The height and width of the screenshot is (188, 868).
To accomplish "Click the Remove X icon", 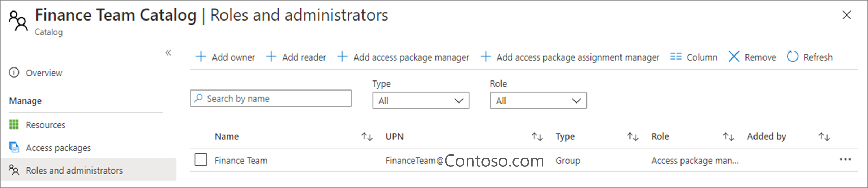I will coord(734,57).
